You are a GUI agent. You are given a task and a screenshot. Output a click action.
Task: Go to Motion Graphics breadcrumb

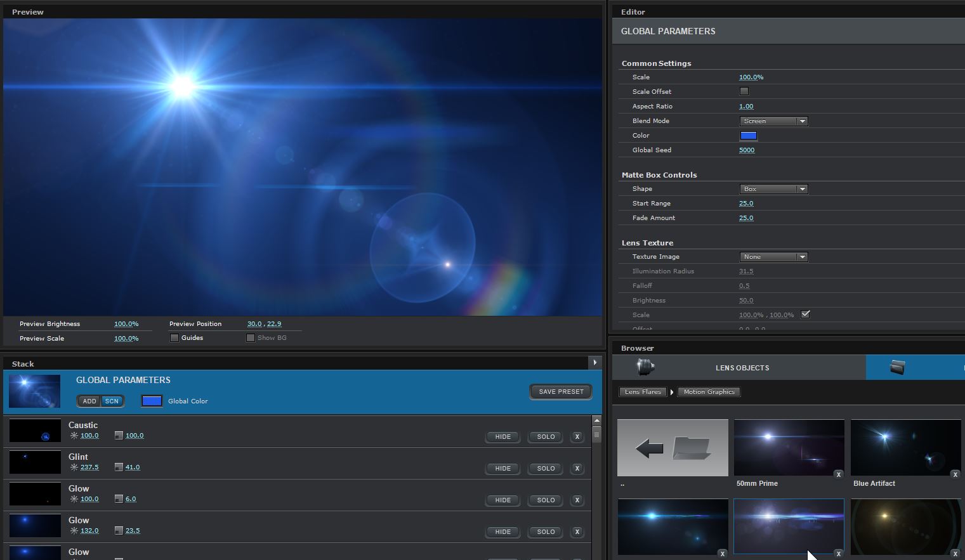[x=709, y=392]
